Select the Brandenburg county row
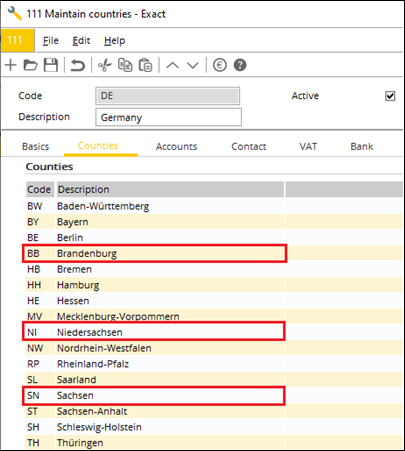The width and height of the screenshot is (405, 451). (x=155, y=253)
